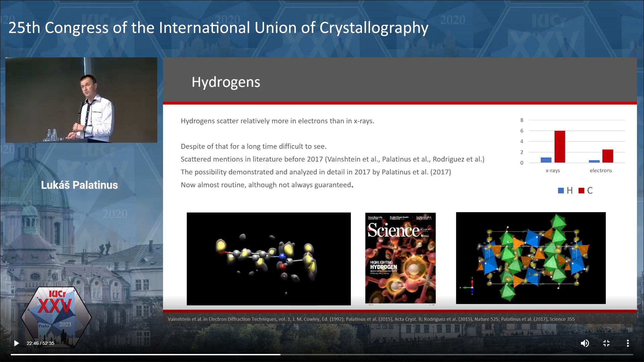The height and width of the screenshot is (362, 644).
Task: Click the Hydrogens slide title
Action: [226, 82]
